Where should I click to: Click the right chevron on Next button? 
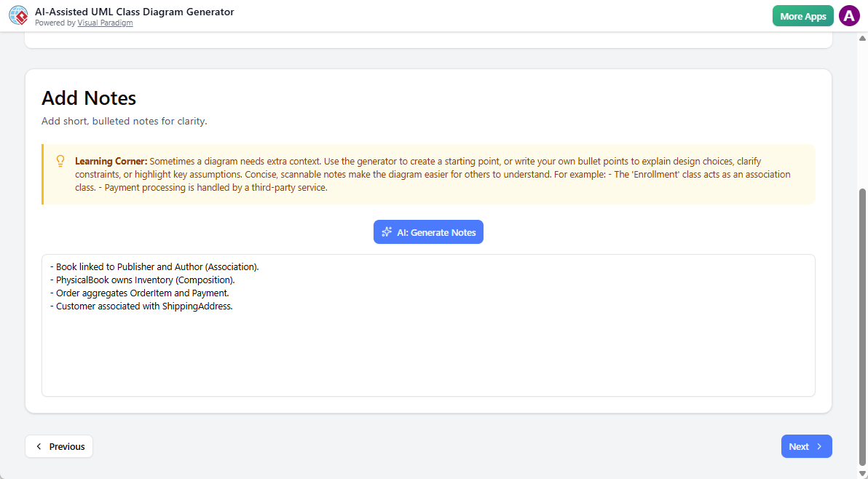tap(818, 446)
